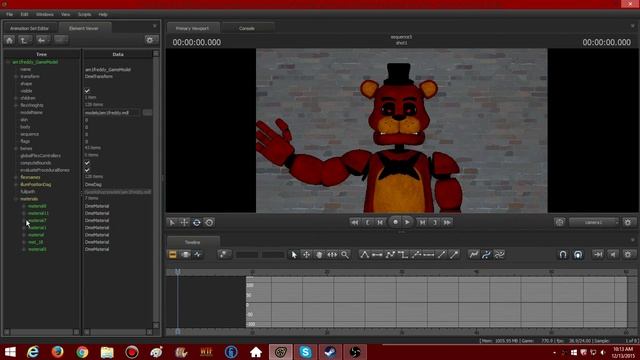Jump to the start with rewind button

click(355, 222)
